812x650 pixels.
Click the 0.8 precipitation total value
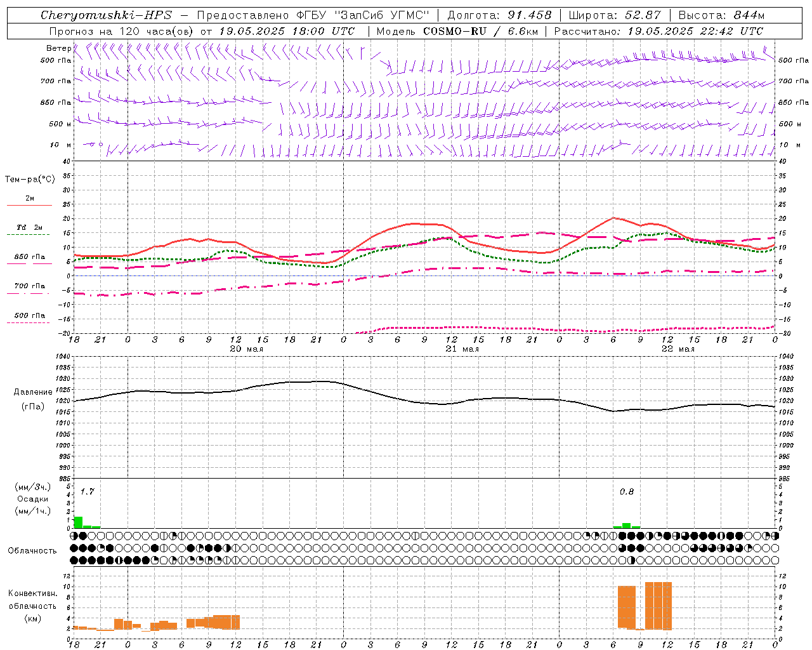click(x=627, y=491)
